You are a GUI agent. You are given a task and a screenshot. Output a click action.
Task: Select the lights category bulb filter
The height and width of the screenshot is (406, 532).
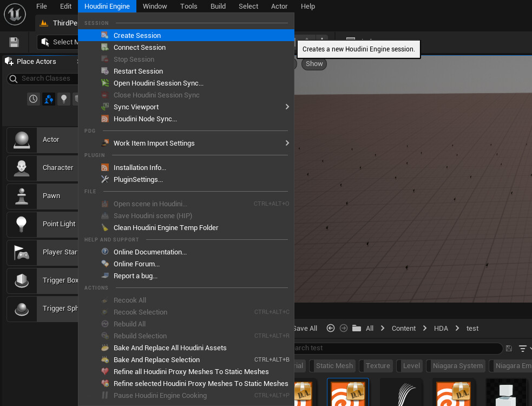coord(64,99)
